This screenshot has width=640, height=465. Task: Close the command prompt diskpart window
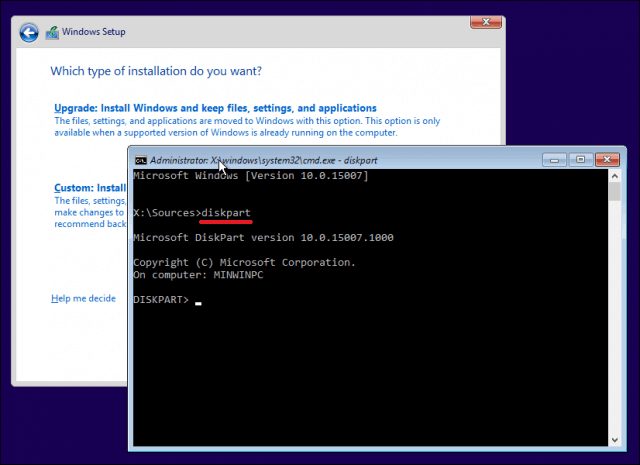[607, 160]
